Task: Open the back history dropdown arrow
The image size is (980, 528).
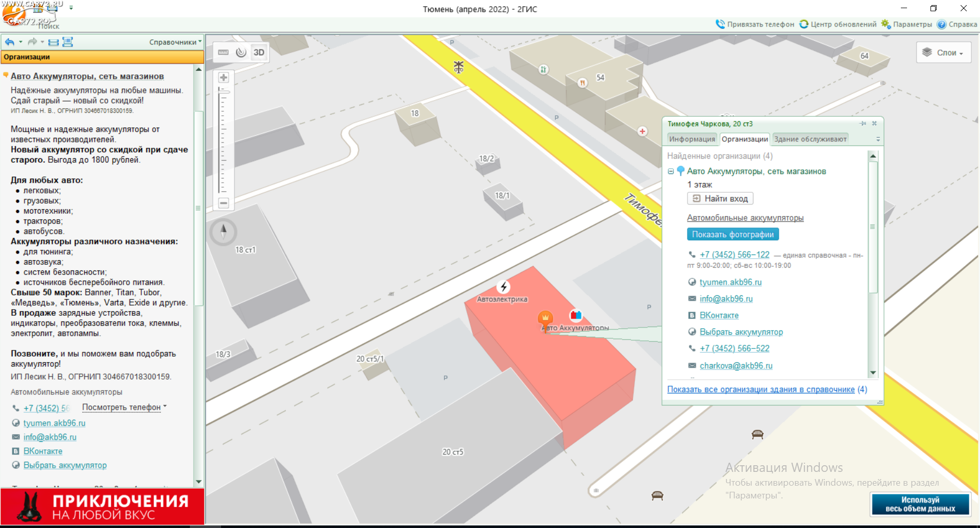Action: pyautogui.click(x=20, y=42)
